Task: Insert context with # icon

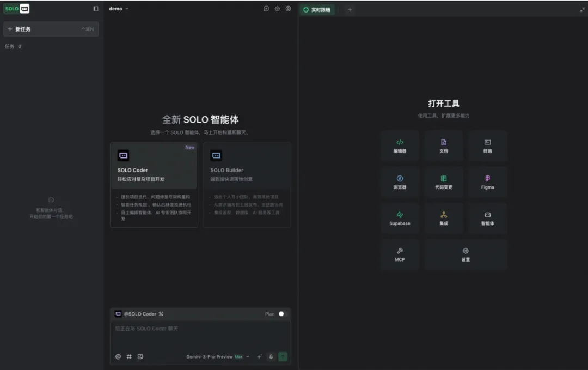Action: coord(129,356)
